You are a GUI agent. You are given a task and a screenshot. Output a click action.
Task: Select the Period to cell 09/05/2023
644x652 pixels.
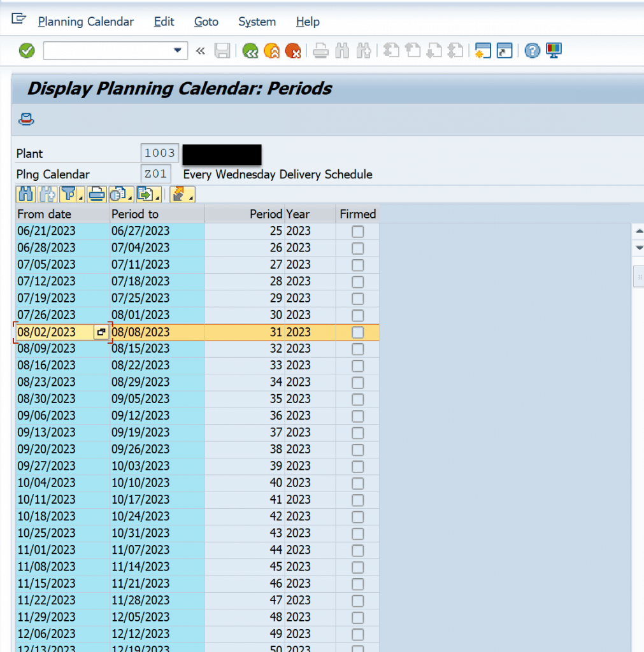157,399
